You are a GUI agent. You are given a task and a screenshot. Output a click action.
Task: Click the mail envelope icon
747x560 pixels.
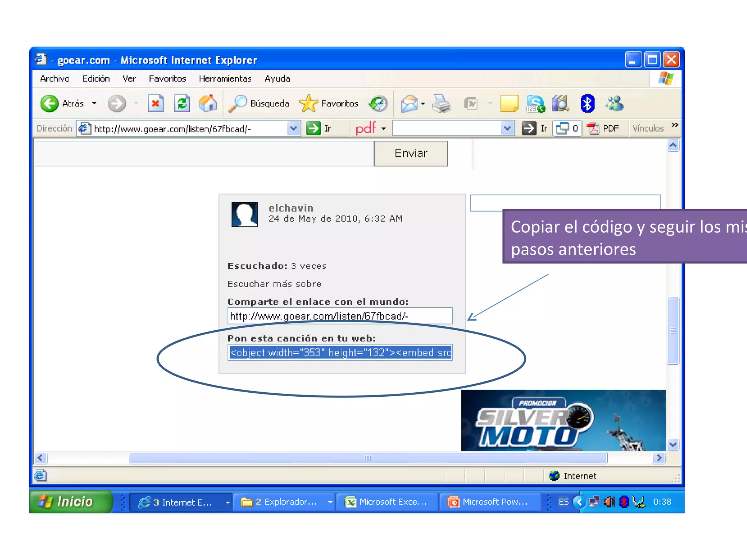409,104
